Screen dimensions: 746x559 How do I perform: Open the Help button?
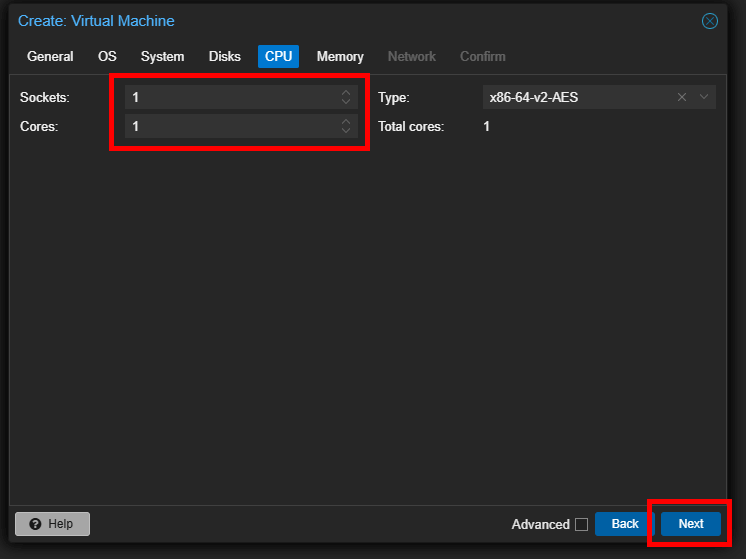pos(52,524)
